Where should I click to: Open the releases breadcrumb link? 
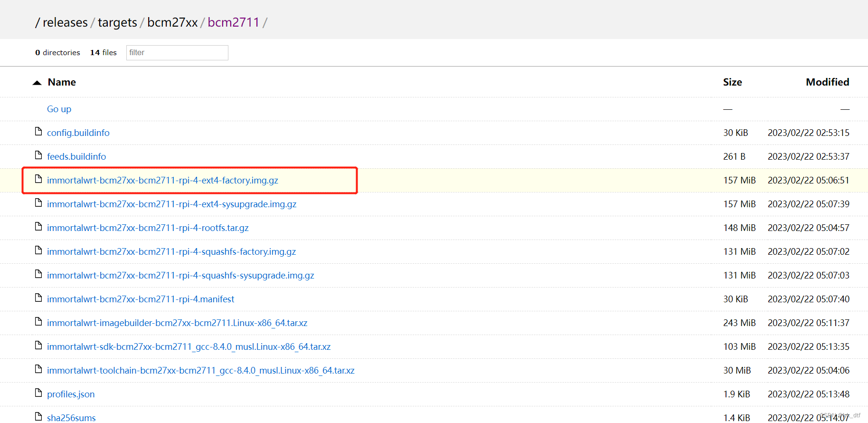[x=65, y=22]
